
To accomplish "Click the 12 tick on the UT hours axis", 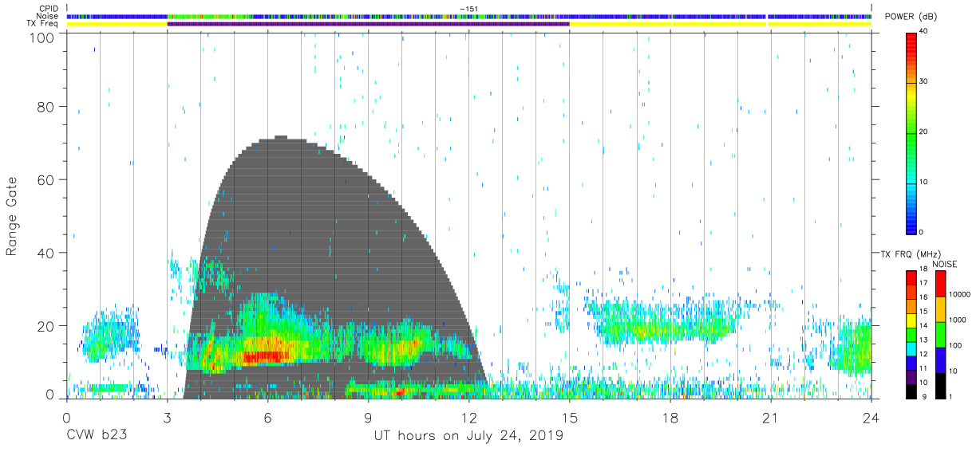I will pyautogui.click(x=468, y=416).
